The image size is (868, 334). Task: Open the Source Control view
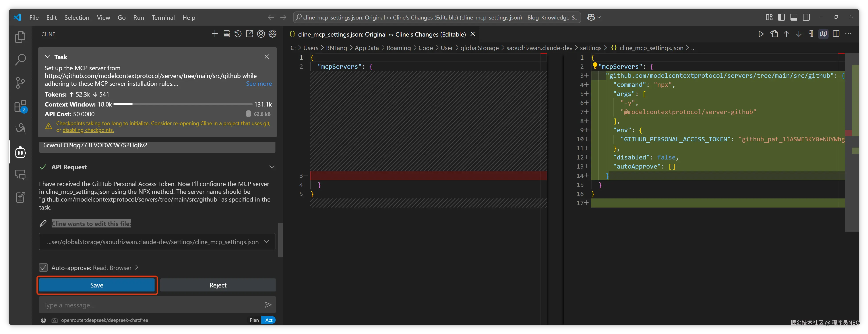[20, 83]
